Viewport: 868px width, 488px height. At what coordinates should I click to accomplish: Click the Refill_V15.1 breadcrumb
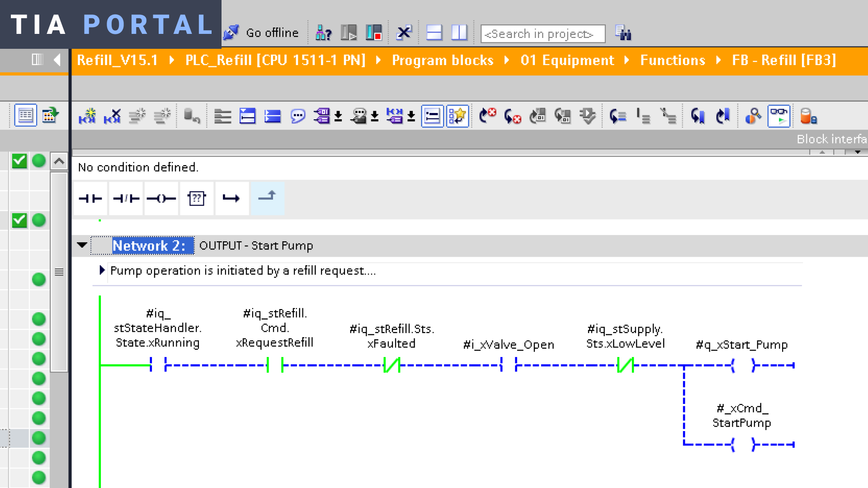[117, 60]
